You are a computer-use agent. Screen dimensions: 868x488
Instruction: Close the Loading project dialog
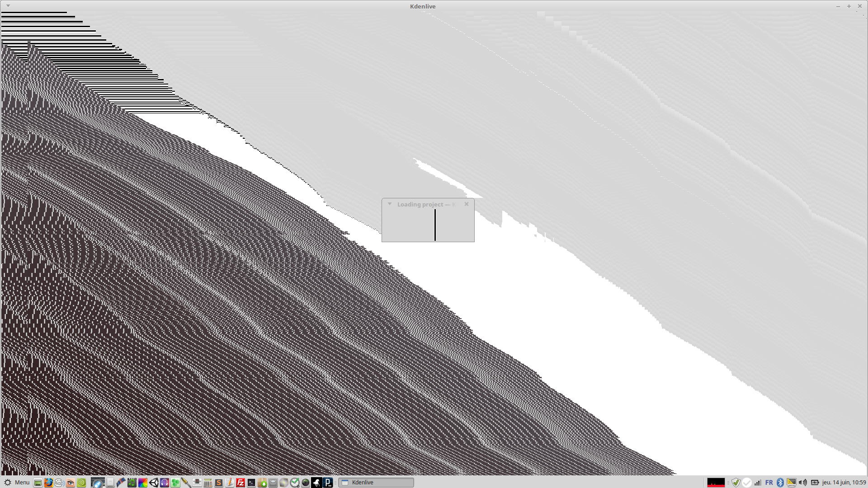coord(467,204)
